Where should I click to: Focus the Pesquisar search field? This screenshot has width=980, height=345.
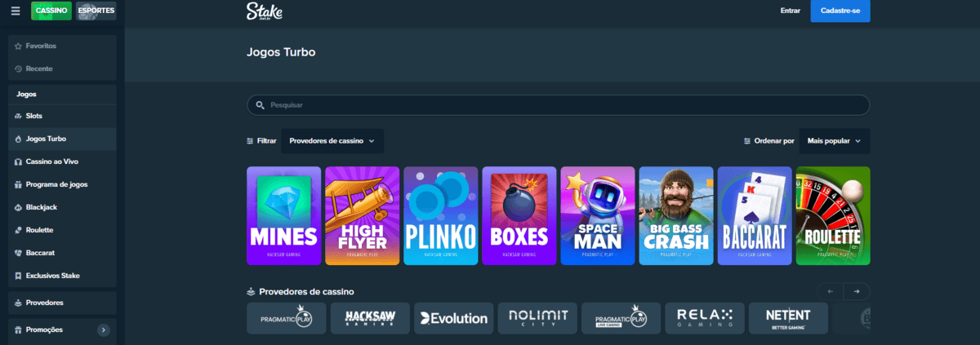pyautogui.click(x=559, y=105)
